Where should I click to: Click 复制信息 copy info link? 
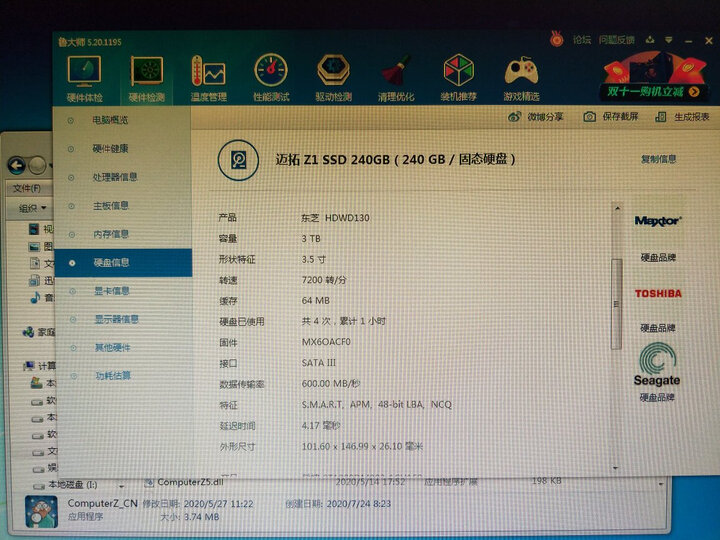coord(658,159)
